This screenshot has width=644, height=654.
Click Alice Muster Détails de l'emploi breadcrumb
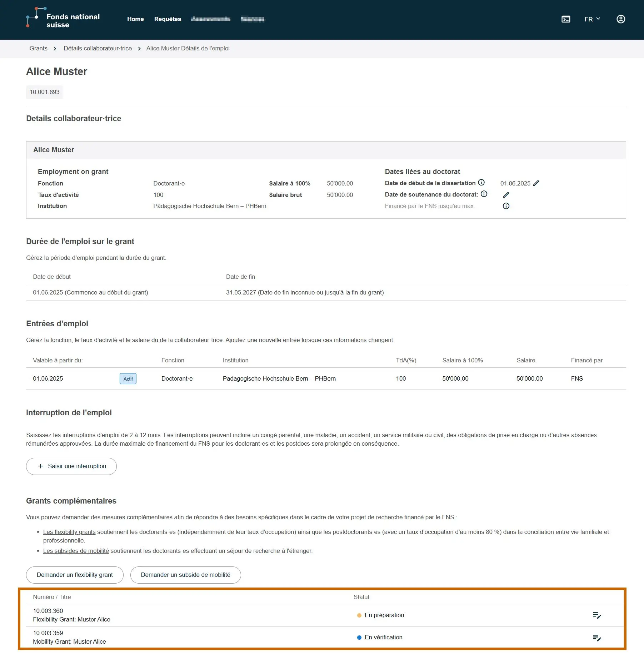click(x=188, y=49)
